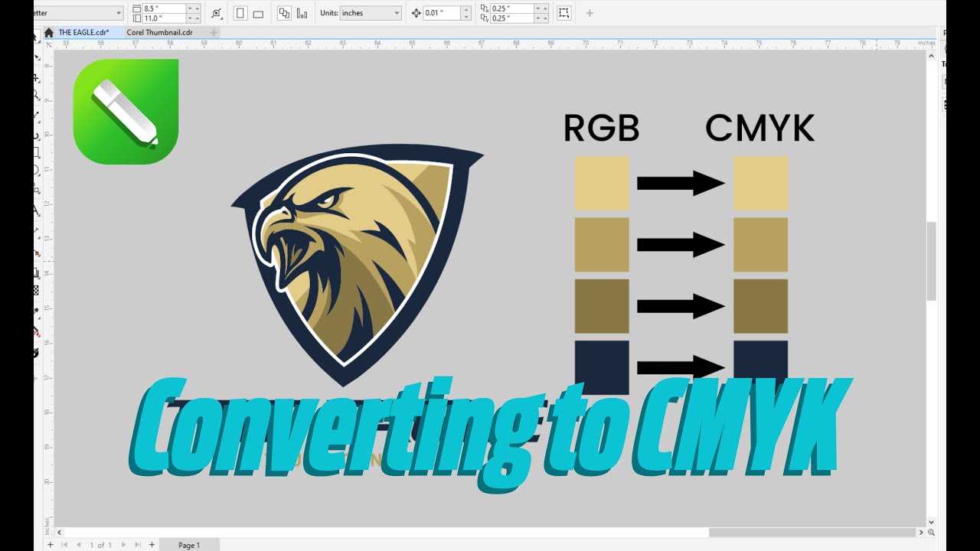980x551 pixels.
Task: Select the top black arrow between swatches
Action: point(681,184)
